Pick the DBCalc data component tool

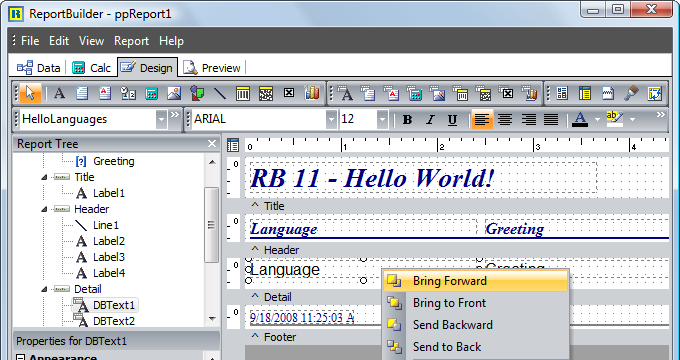[415, 93]
